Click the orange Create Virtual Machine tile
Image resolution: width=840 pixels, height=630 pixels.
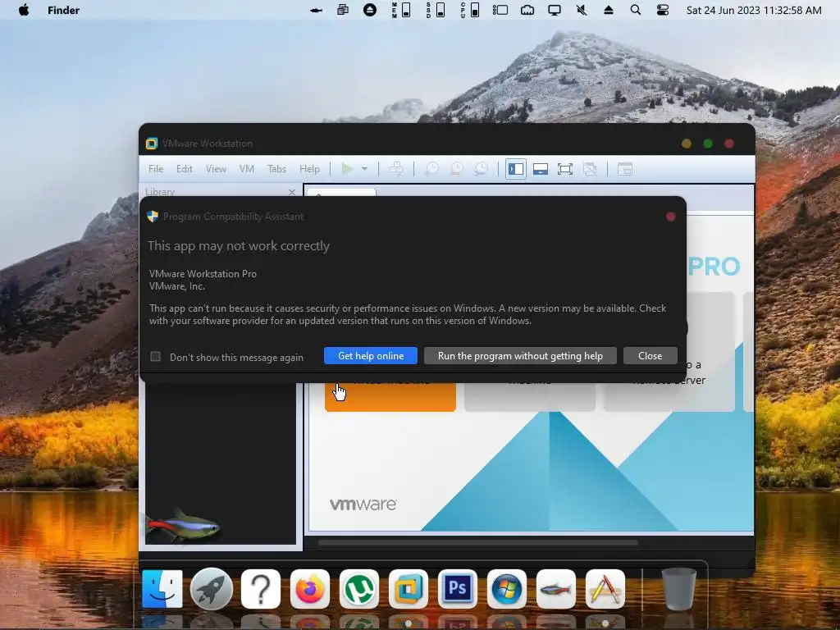tap(390, 396)
